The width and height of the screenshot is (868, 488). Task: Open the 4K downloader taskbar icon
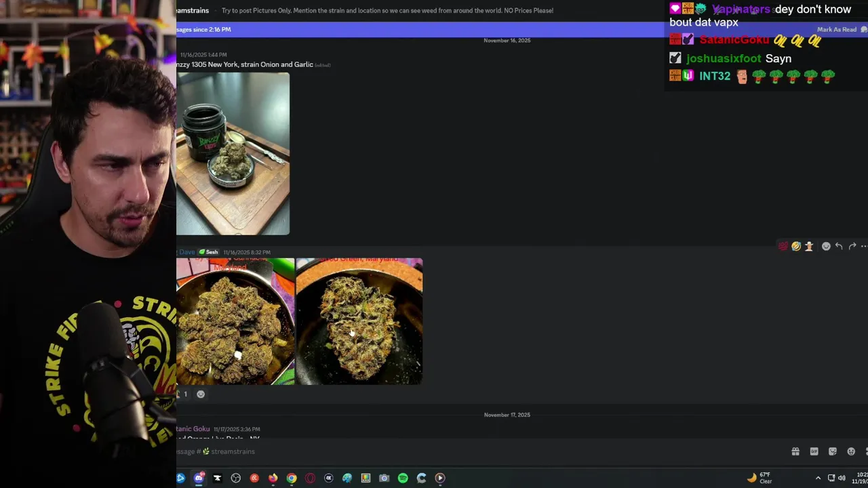point(329,478)
